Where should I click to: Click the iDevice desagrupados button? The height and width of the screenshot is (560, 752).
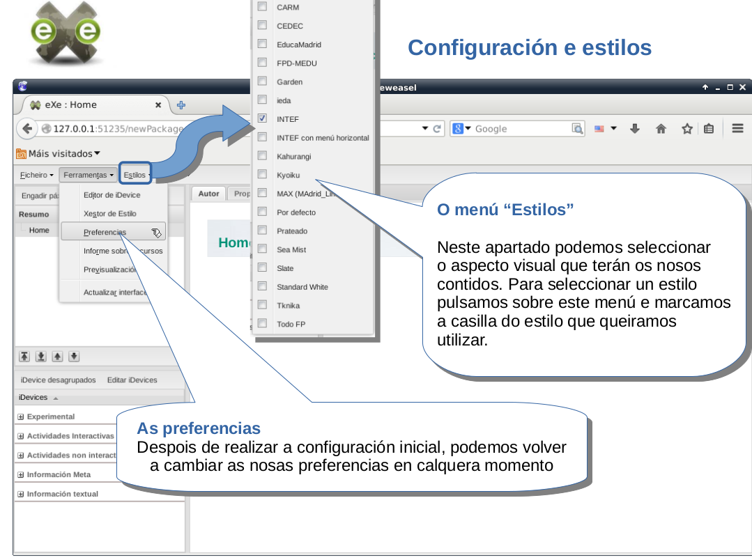click(x=59, y=380)
